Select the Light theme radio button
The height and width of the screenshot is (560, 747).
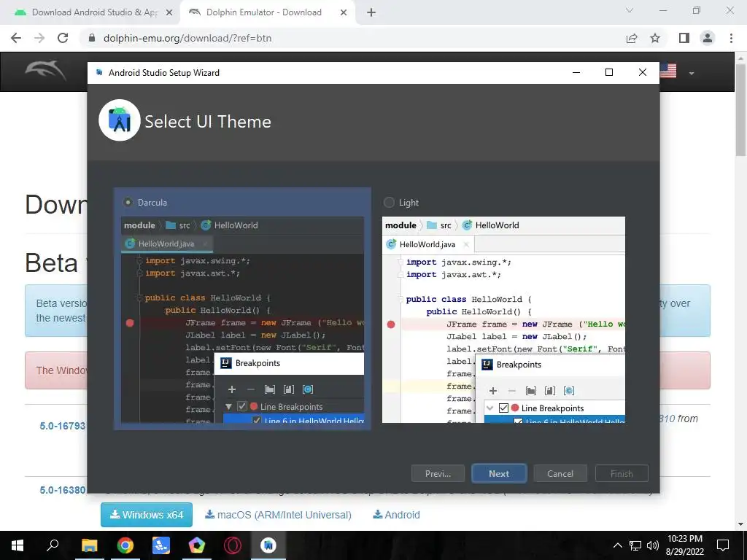point(389,203)
